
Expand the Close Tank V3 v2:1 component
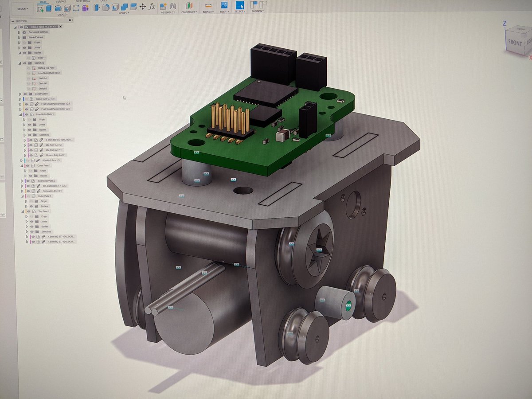tap(20, 99)
